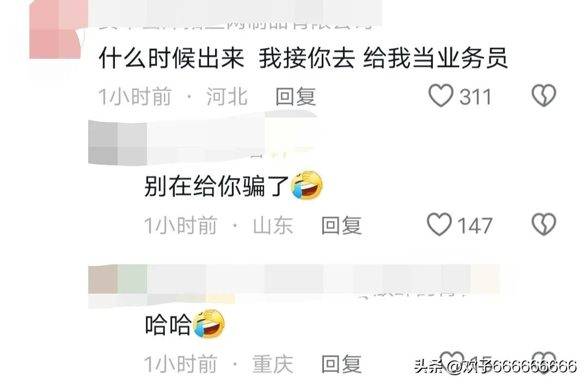Select the comment text 别在给你骗了
Viewport: 588px width, 385px height.
coord(216,186)
